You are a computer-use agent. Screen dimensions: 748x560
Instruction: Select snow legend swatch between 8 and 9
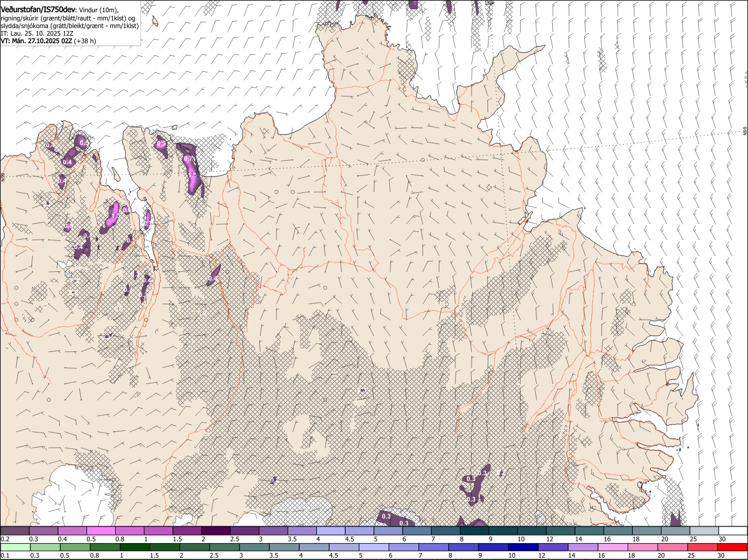pos(475,530)
